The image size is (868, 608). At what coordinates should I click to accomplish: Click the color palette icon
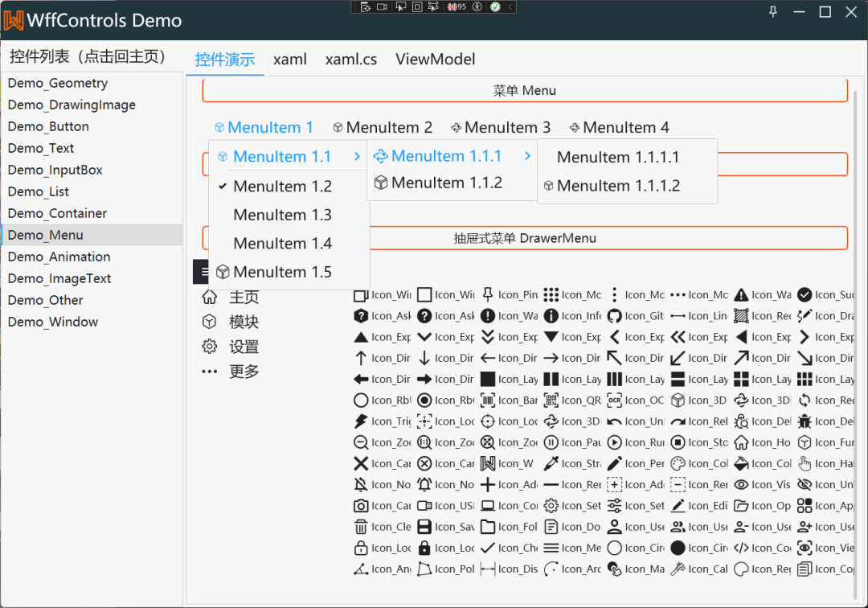click(678, 464)
